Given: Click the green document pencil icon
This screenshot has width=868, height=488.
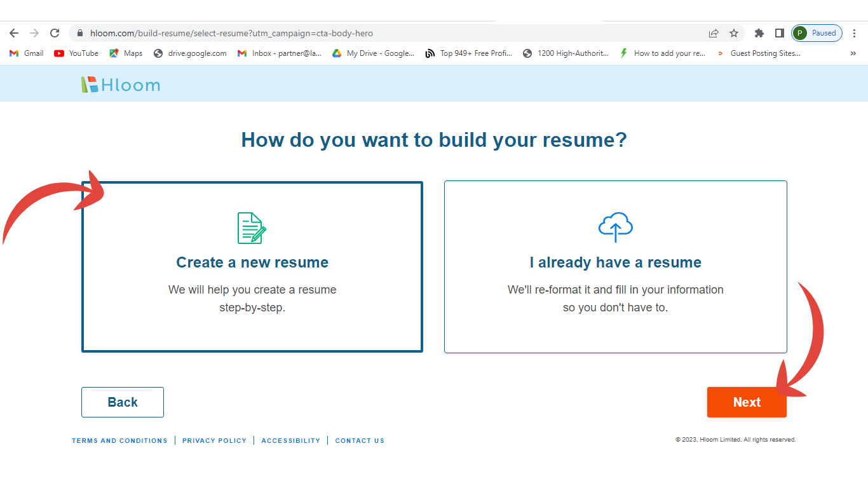Looking at the screenshot, I should pos(252,228).
